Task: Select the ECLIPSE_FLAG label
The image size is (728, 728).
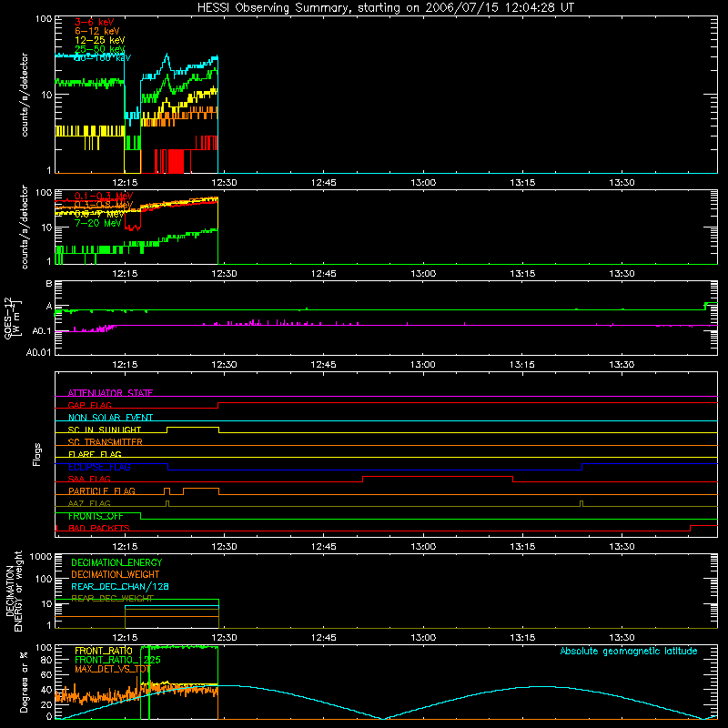Action: tap(99, 467)
